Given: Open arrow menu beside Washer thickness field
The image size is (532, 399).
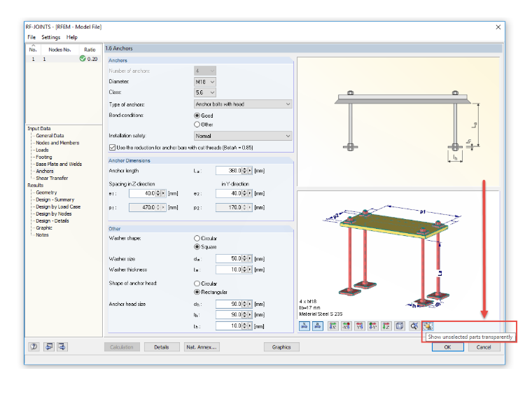Looking at the screenshot, I should tap(250, 269).
